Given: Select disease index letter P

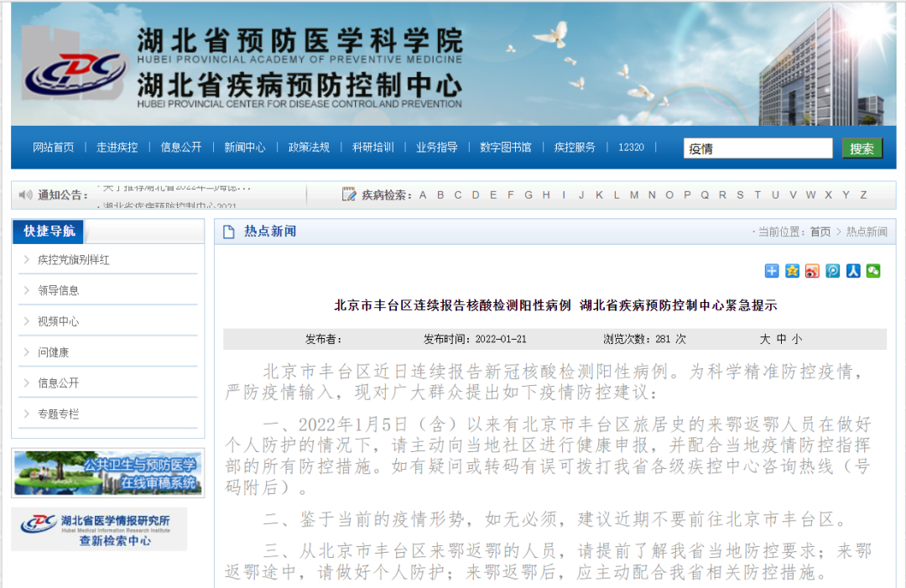Looking at the screenshot, I should pos(687,195).
